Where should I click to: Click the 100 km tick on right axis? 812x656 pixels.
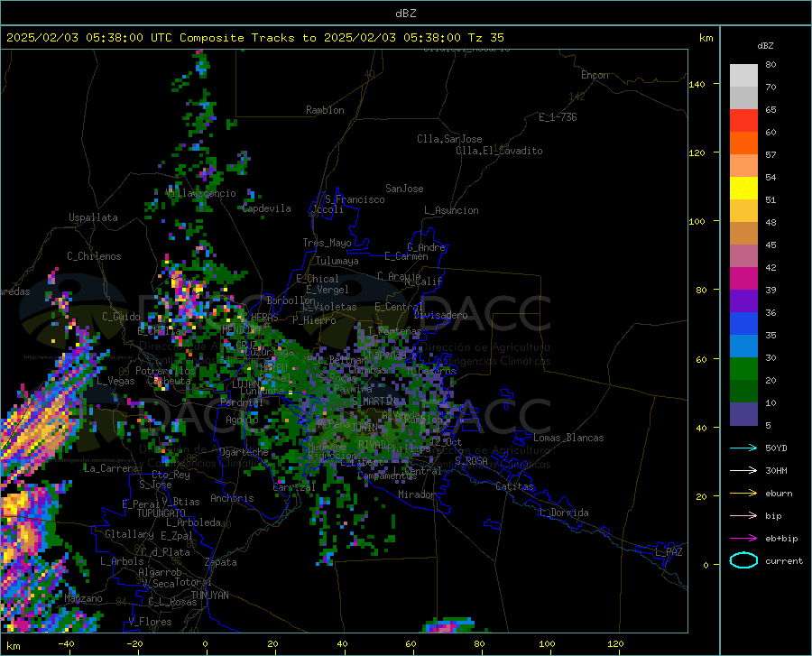(697, 221)
